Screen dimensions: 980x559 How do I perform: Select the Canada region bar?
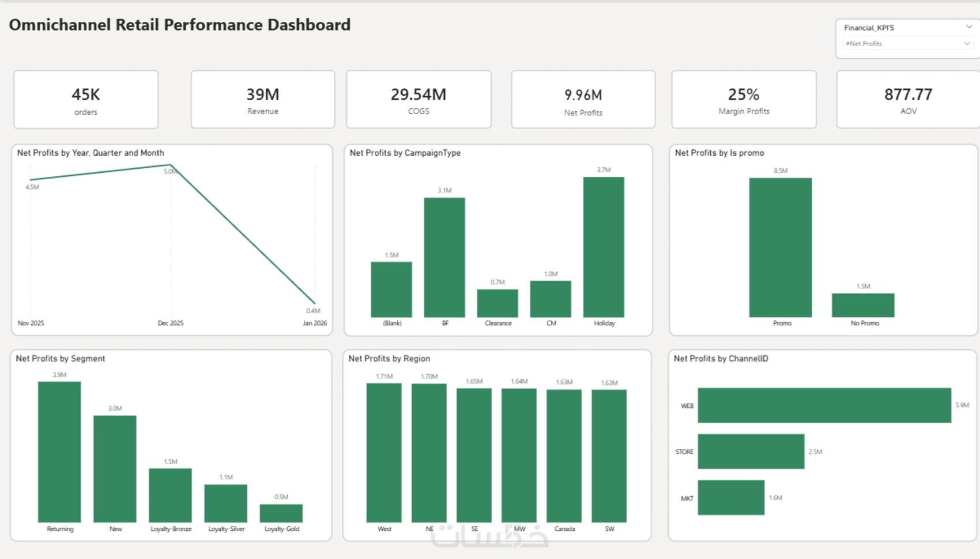(564, 456)
